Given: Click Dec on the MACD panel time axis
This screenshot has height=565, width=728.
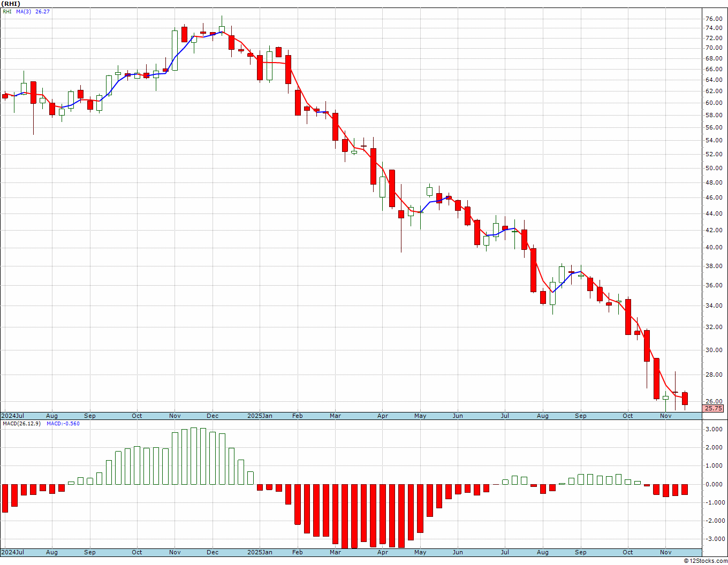Looking at the screenshot, I should 213,552.
